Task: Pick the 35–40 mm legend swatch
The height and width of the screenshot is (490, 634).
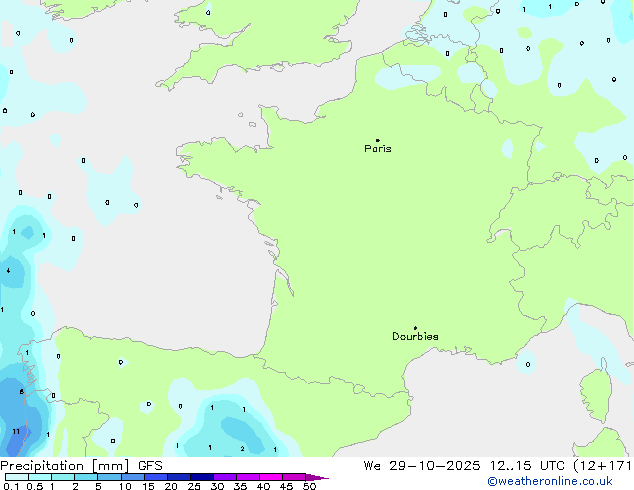Action: (x=247, y=477)
